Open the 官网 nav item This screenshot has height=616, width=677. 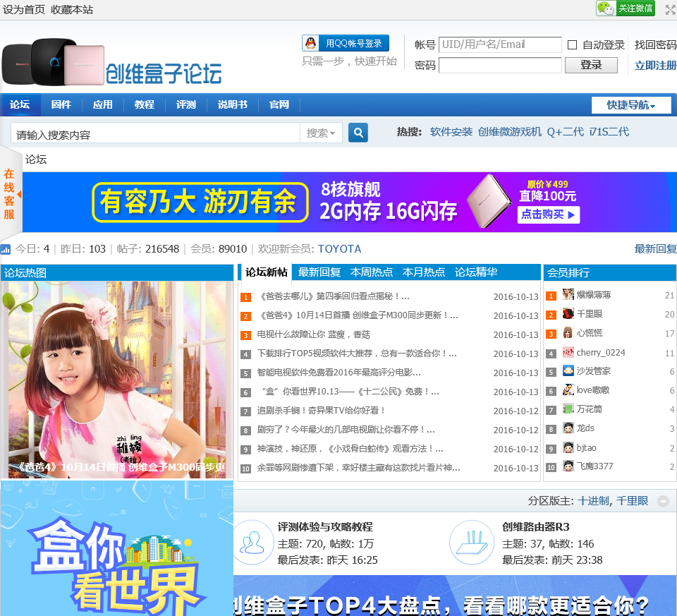(279, 104)
